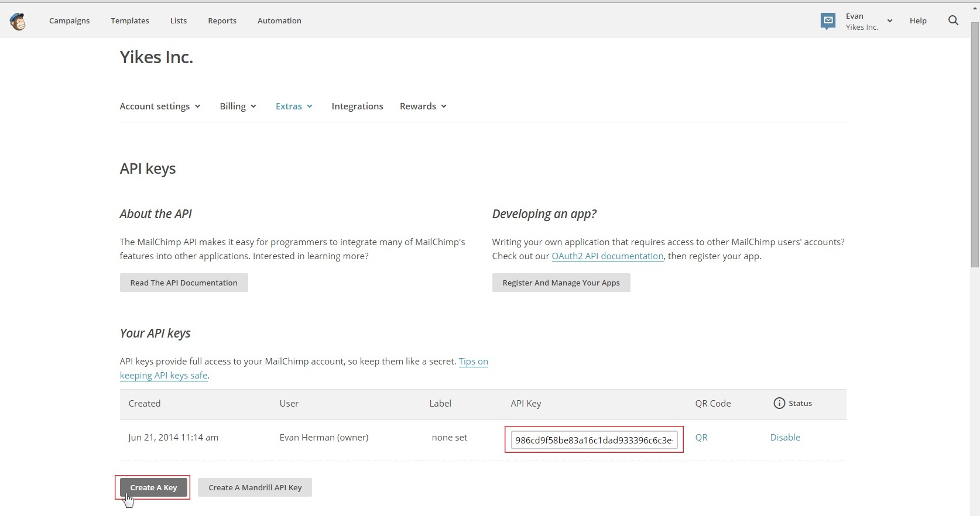Click the page vertical scrollbar
The width and height of the screenshot is (980, 516).
[975, 145]
